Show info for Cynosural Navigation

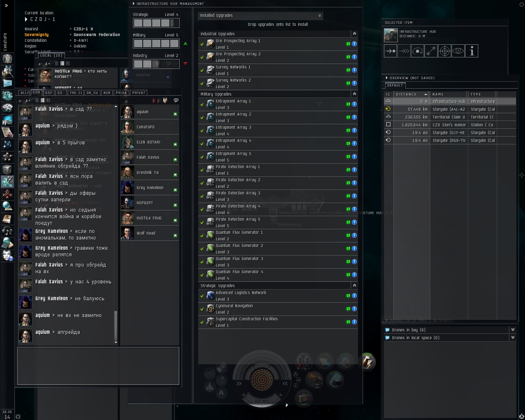[x=354, y=309]
